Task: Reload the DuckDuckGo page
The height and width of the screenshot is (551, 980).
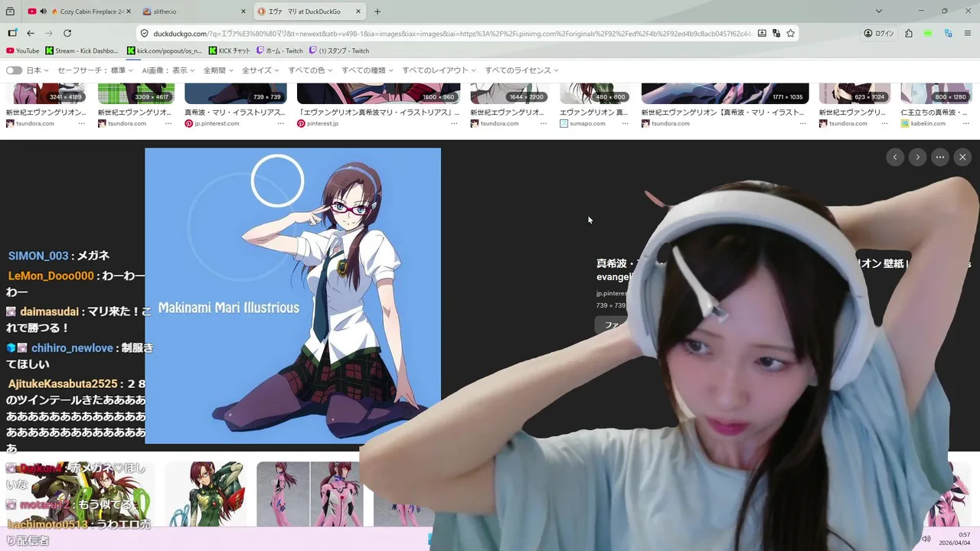Action: point(67,33)
